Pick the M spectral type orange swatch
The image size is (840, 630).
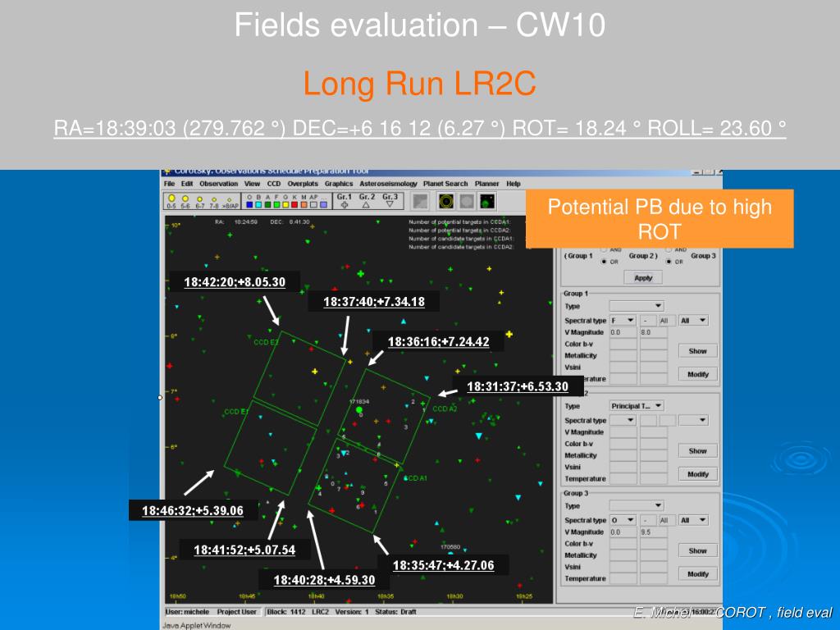(x=304, y=204)
